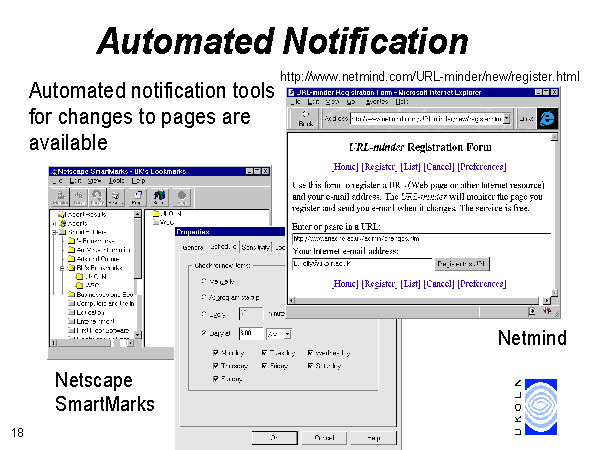Click the Help button in Properties dialog
This screenshot has width=600, height=450.
(x=374, y=438)
